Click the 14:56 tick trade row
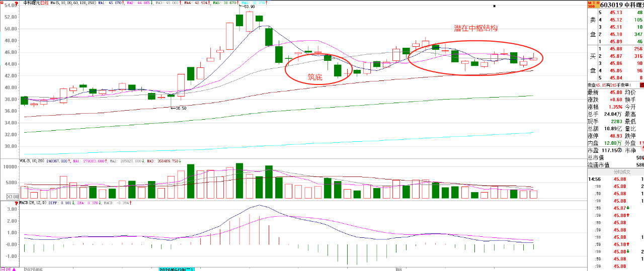The width and height of the screenshot is (644, 271). (615, 179)
